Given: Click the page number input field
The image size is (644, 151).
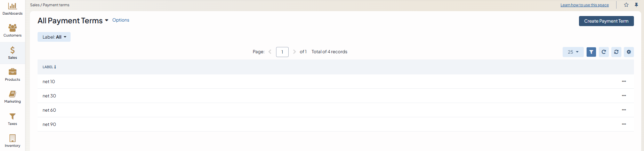Looking at the screenshot, I should (x=282, y=52).
